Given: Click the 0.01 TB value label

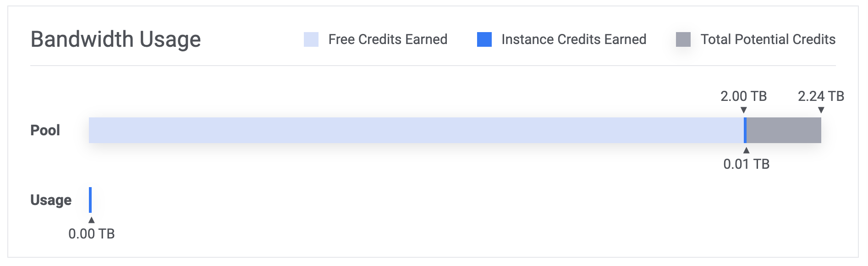Looking at the screenshot, I should pos(747,164).
